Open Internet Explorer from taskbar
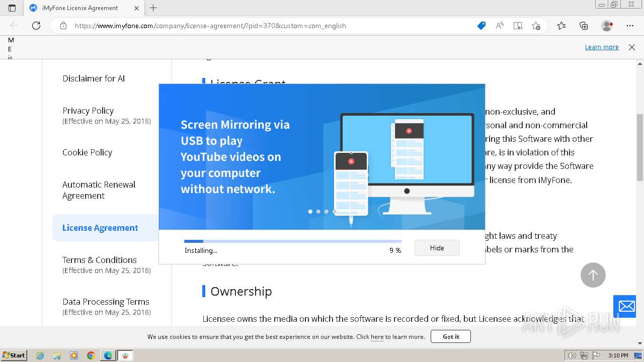 (40, 355)
